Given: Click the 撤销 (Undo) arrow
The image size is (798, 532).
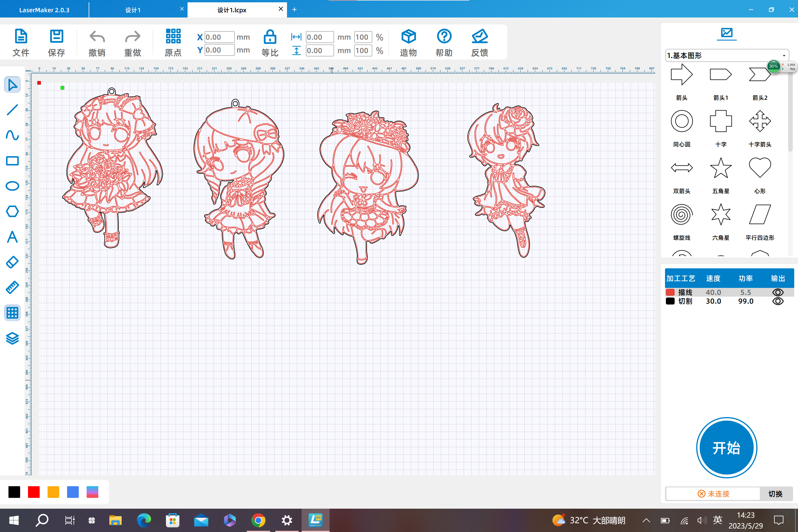Looking at the screenshot, I should pyautogui.click(x=97, y=37).
